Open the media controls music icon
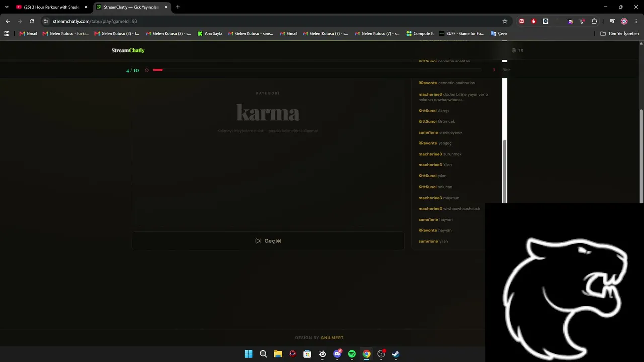 point(612,21)
